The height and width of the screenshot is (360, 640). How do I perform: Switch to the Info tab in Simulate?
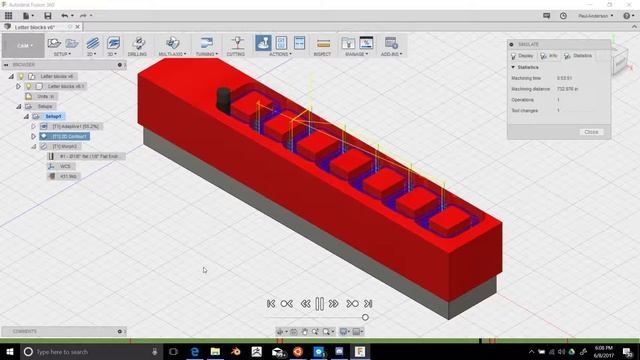549,56
